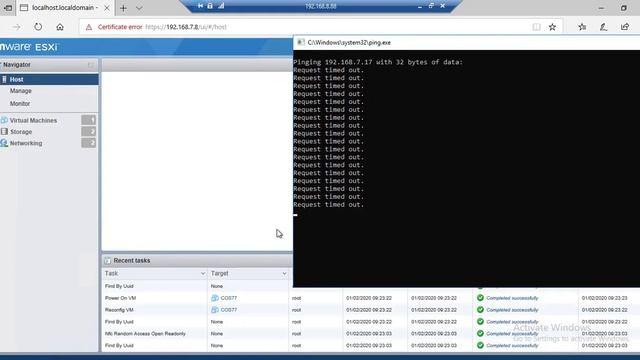The height and width of the screenshot is (360, 640).
Task: Click the Networking count badge
Action: [89, 143]
